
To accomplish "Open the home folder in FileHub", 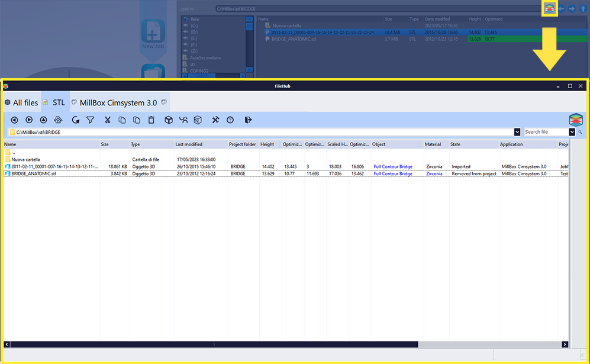I will coord(58,120).
